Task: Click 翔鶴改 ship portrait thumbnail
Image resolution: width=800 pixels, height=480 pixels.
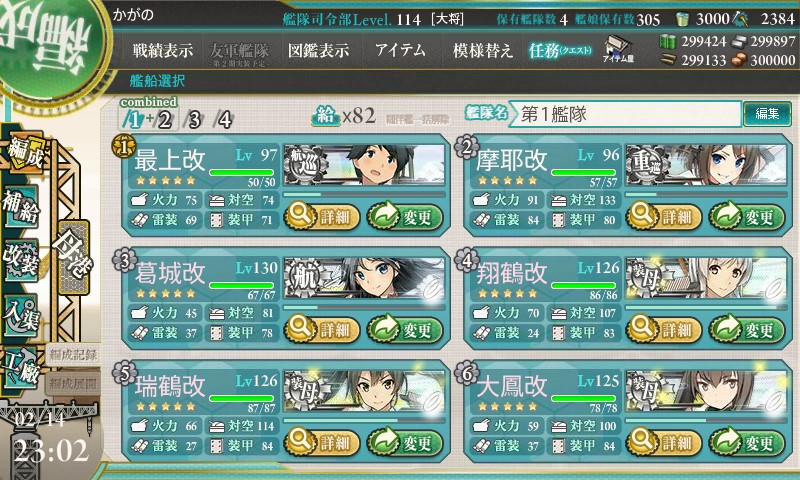Action: 706,278
